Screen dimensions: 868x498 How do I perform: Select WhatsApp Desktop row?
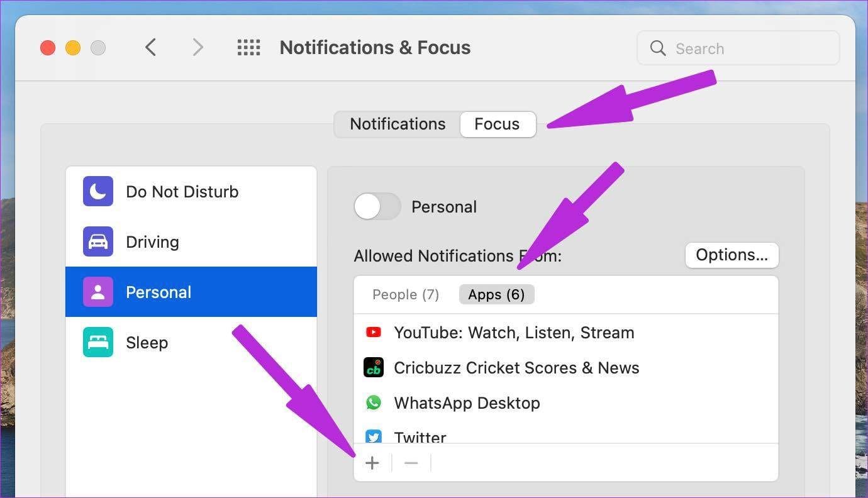point(566,402)
